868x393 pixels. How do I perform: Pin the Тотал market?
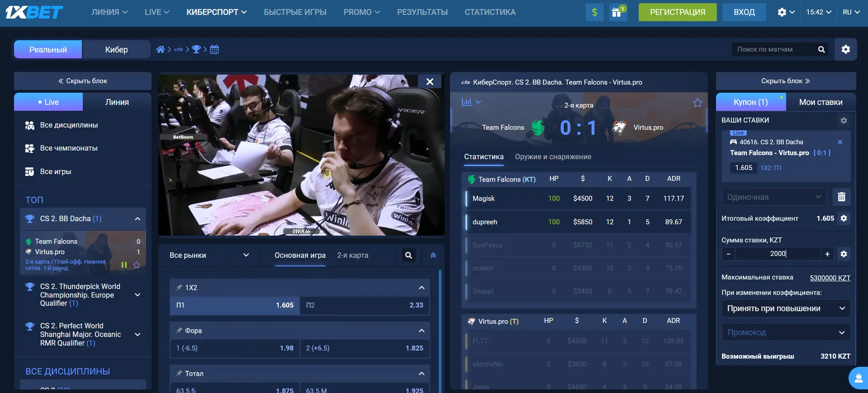179,374
